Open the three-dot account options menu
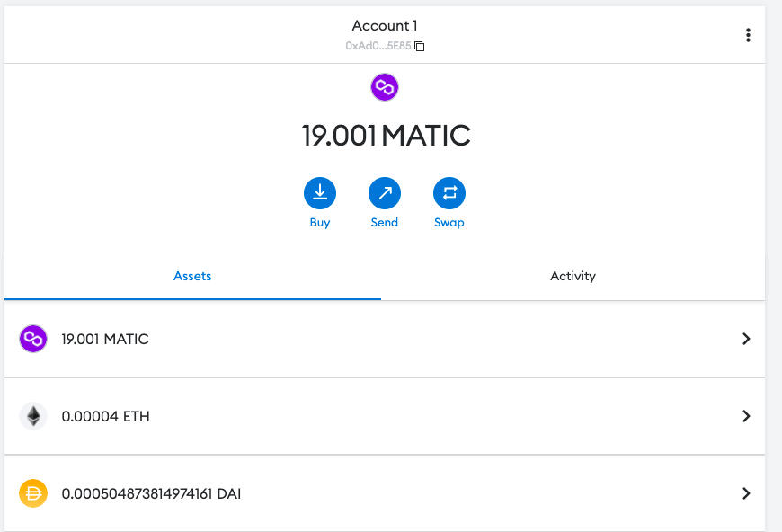 [x=748, y=35]
